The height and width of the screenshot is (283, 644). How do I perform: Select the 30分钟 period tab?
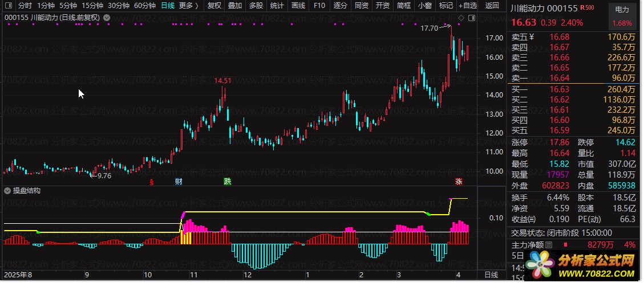click(118, 6)
